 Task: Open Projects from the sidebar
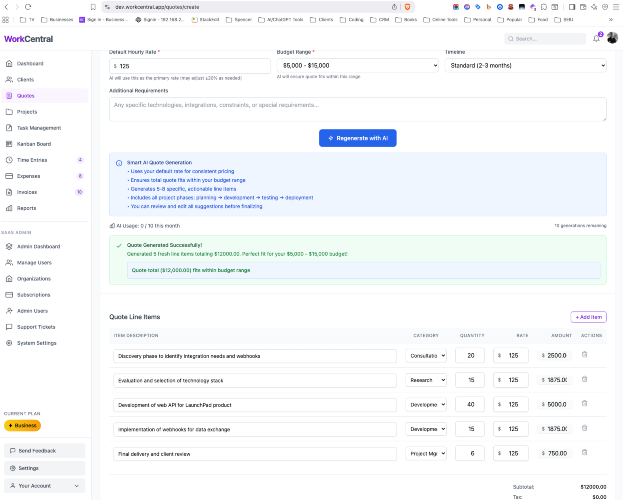click(x=27, y=112)
